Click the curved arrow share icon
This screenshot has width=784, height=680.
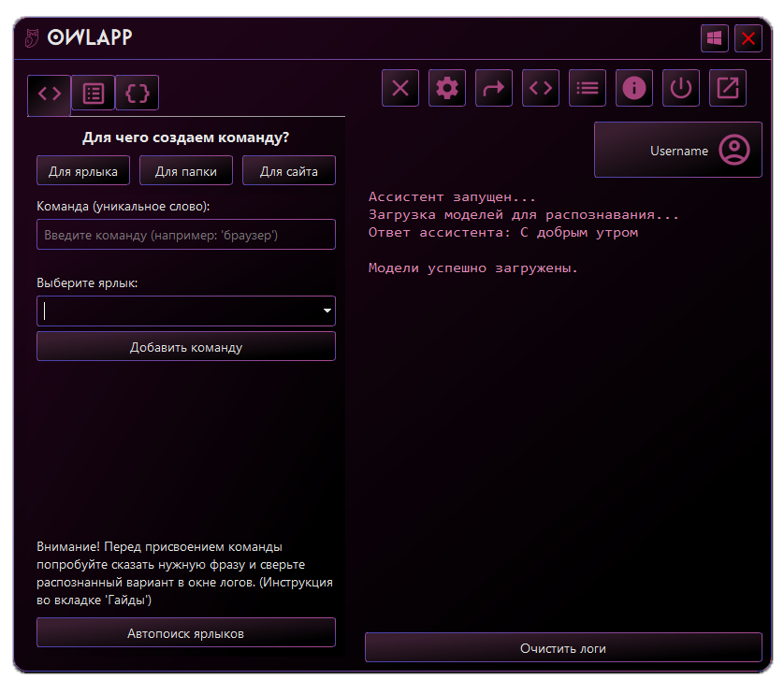point(494,88)
